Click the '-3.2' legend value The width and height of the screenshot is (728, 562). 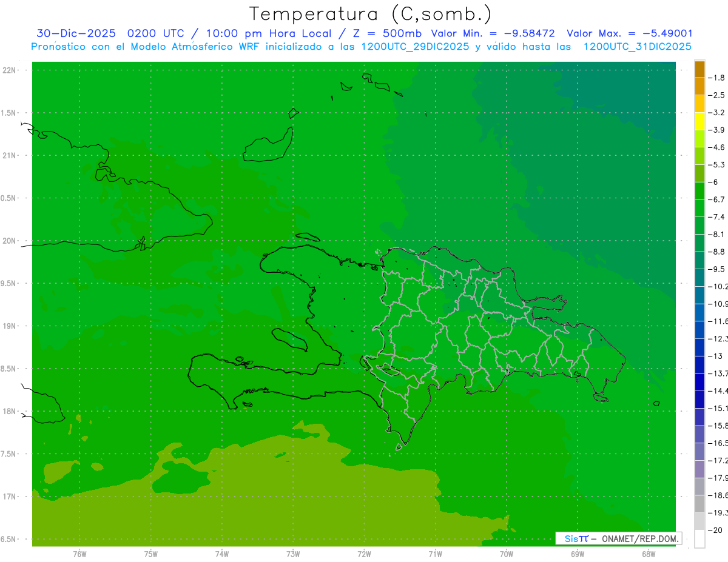[716, 113]
